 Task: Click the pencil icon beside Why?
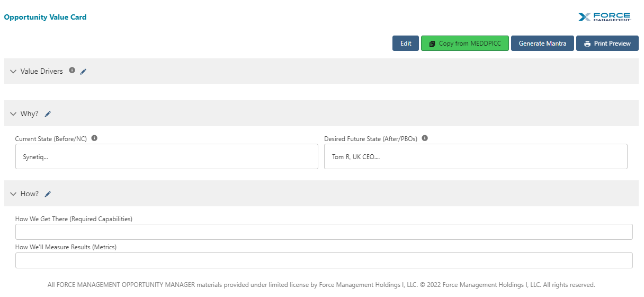[48, 114]
